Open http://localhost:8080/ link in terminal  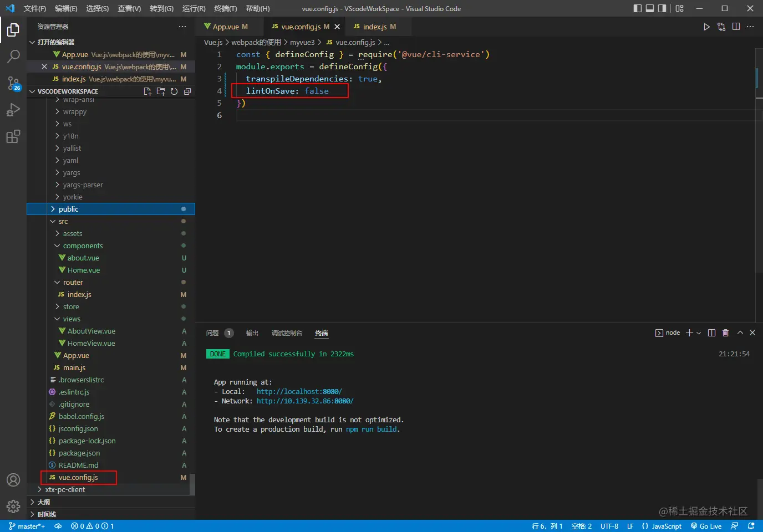tap(298, 391)
